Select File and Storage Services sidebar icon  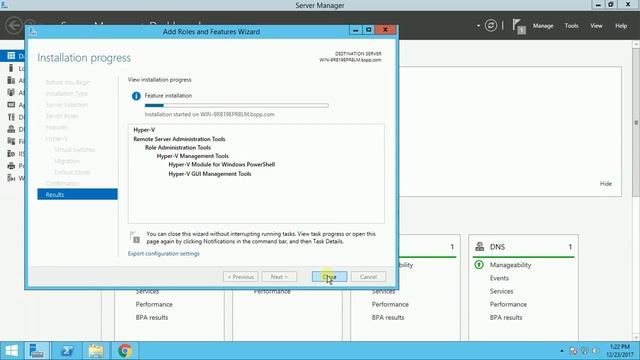point(11,141)
